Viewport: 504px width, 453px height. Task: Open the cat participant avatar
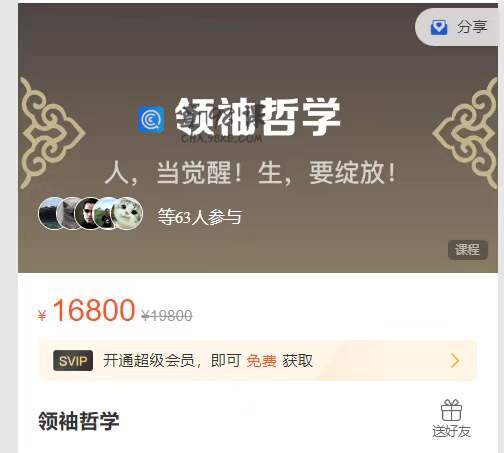click(127, 213)
